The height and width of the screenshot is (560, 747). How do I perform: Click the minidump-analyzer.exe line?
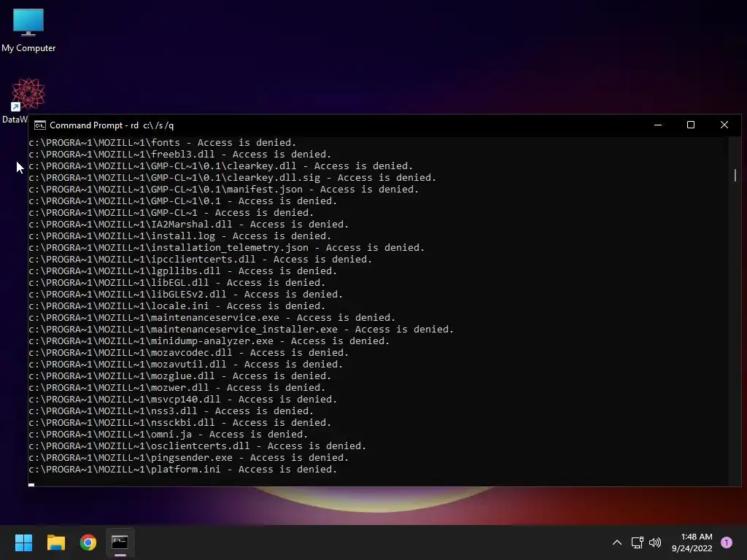click(x=209, y=341)
